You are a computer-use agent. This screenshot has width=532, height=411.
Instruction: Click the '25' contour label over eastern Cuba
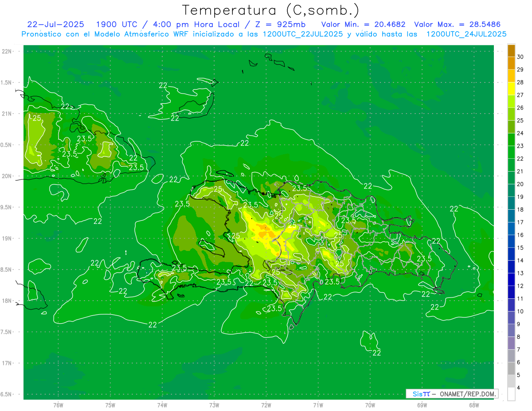37,118
